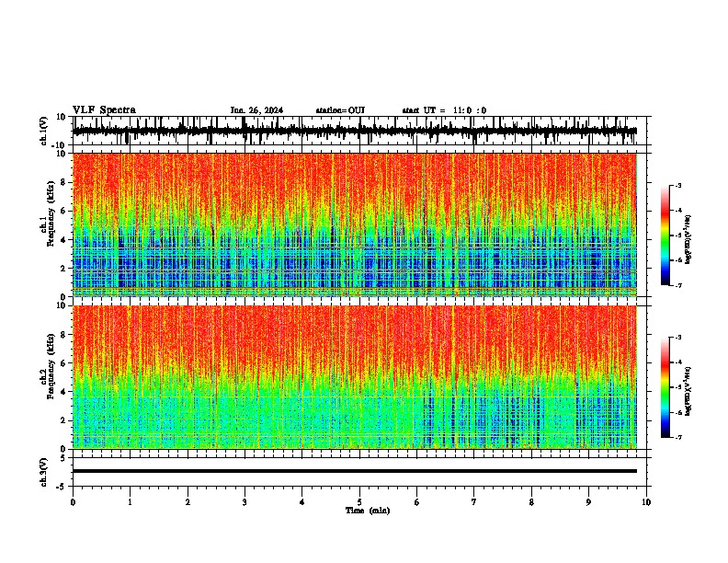The height and width of the screenshot is (563, 728).
Task: Click the ch.2 frequency tick label "2"
Action: (x=64, y=420)
